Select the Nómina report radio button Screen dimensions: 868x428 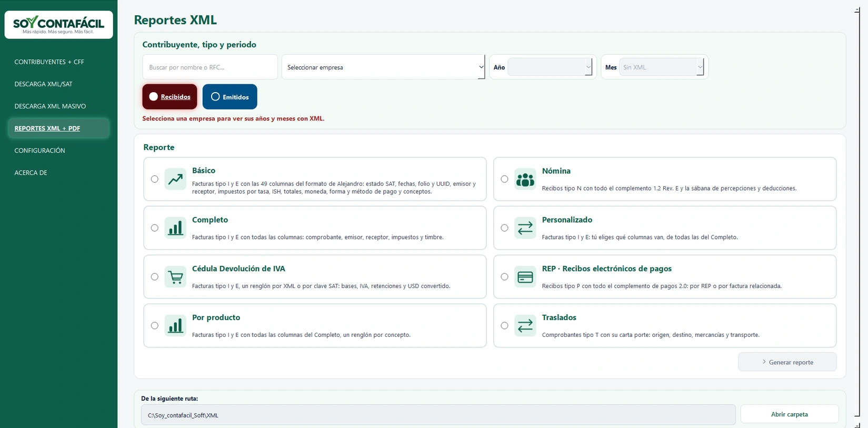click(x=505, y=179)
